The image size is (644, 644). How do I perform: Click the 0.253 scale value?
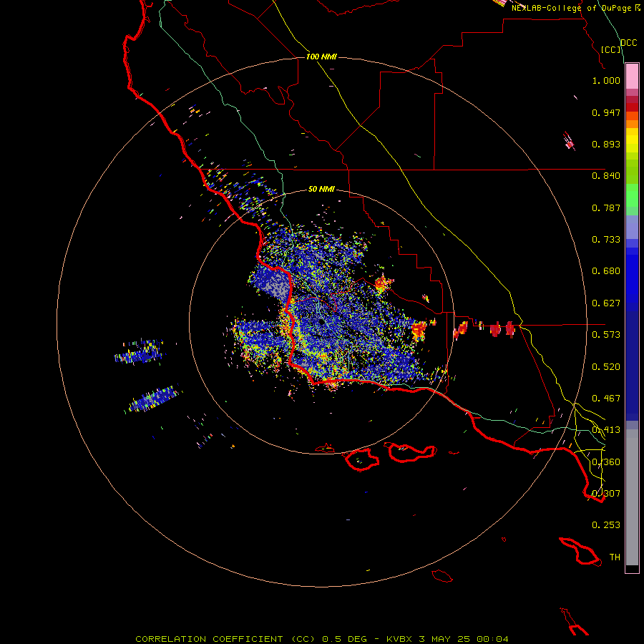click(x=606, y=525)
